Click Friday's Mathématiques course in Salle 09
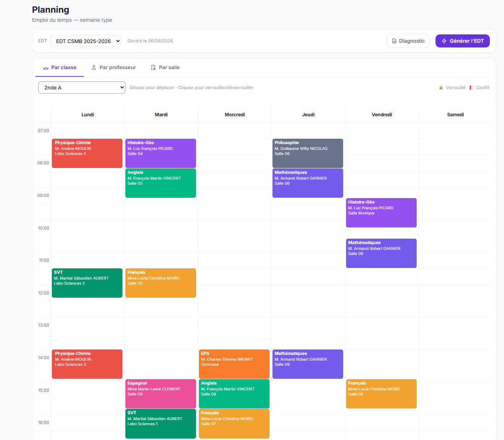Screen dimensions: 504x440 point(381,253)
